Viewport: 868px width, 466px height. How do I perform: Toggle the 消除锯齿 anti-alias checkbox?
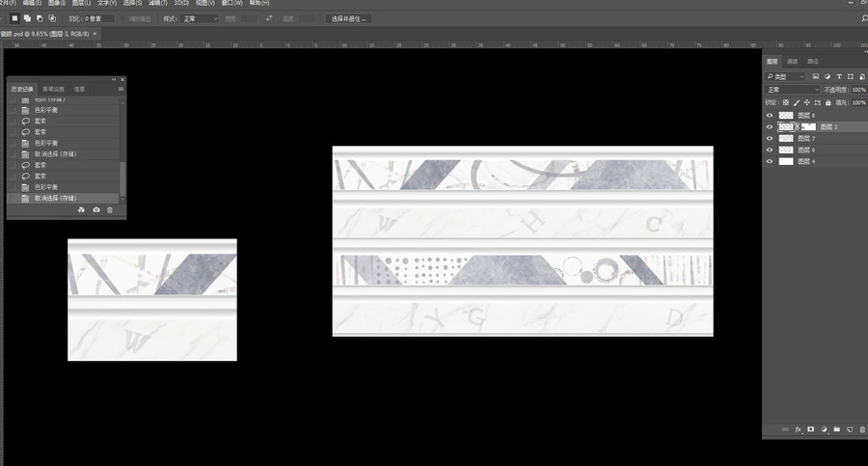tap(122, 19)
